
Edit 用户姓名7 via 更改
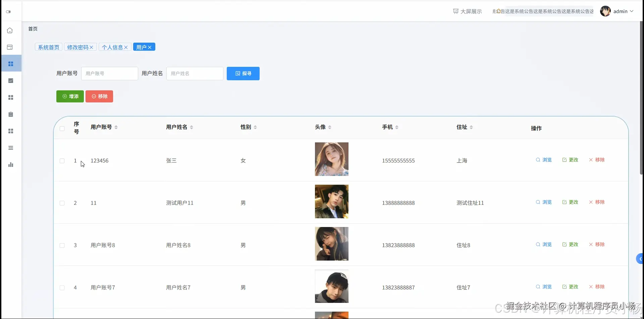570,287
